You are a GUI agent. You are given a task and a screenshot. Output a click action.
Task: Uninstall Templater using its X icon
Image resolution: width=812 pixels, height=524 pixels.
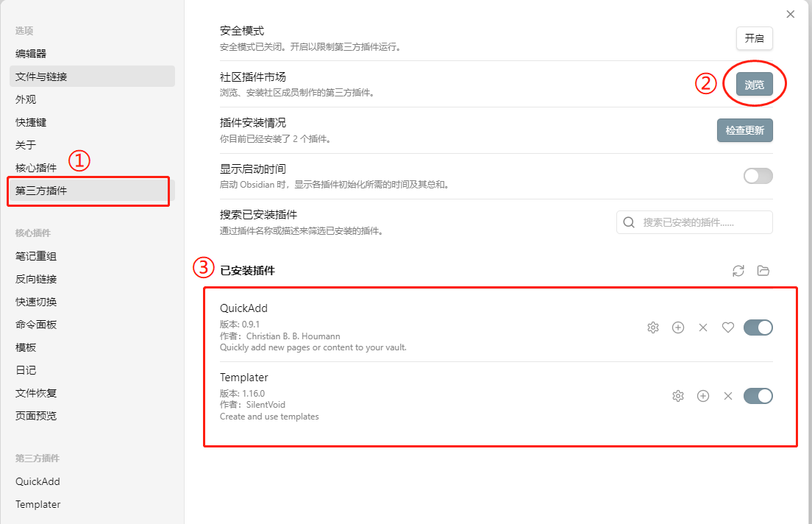[728, 396]
